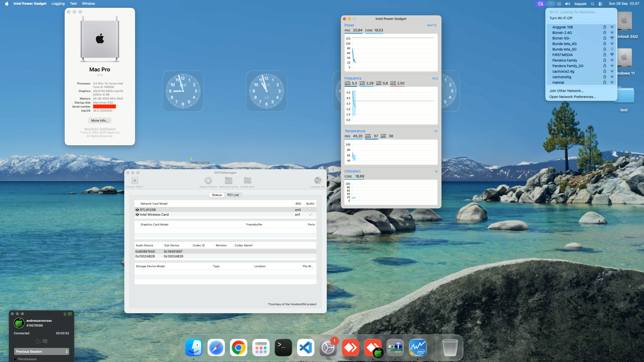Click the Intel Power Gadget menu bar status icon
The image size is (644, 362).
click(559, 4)
